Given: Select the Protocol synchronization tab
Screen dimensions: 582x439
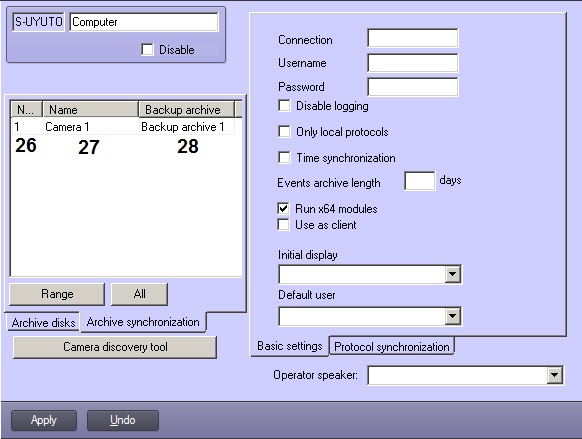Looking at the screenshot, I should coord(392,347).
